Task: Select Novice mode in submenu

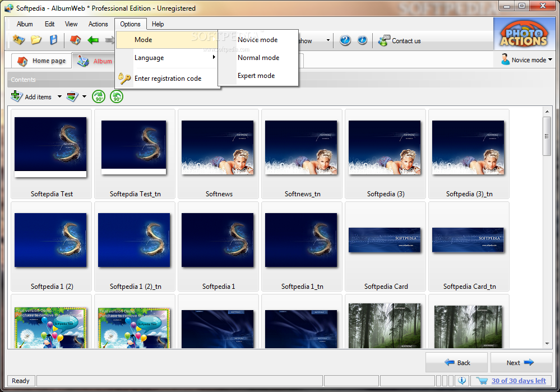Action: [258, 40]
